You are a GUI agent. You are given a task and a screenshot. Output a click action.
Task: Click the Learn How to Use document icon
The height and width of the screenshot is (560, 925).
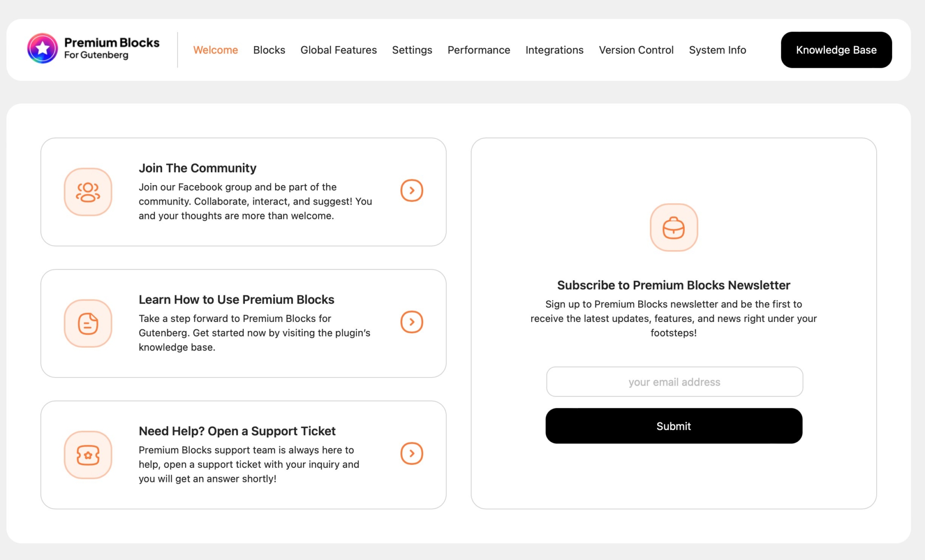pos(88,323)
